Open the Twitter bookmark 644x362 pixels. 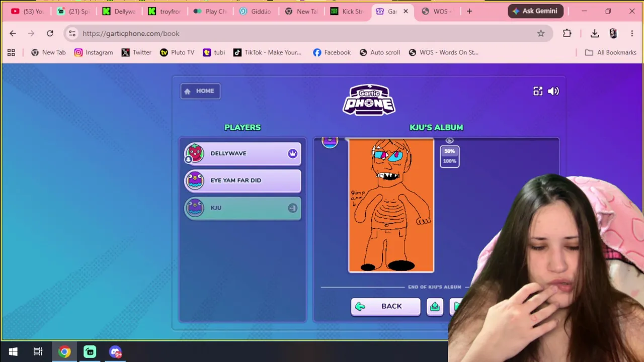click(x=136, y=52)
